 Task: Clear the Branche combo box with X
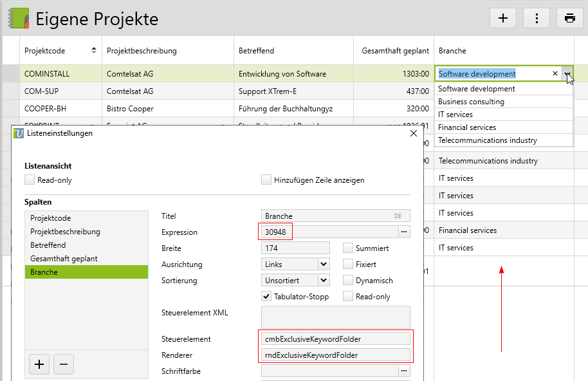click(555, 74)
